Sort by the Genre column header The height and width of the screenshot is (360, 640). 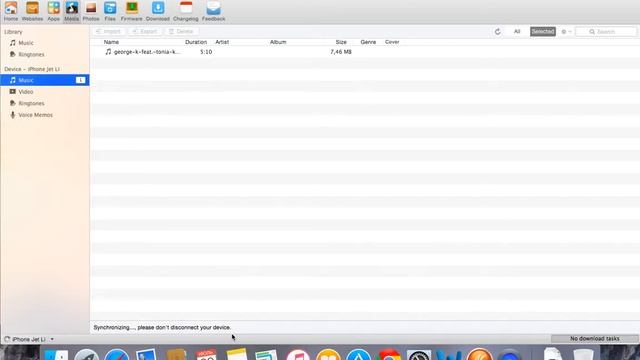(368, 42)
